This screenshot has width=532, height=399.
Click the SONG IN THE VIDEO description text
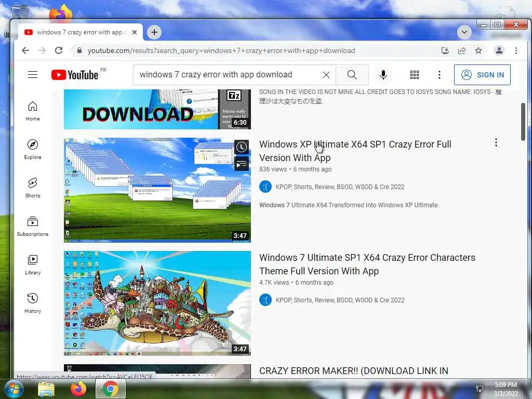pyautogui.click(x=380, y=96)
